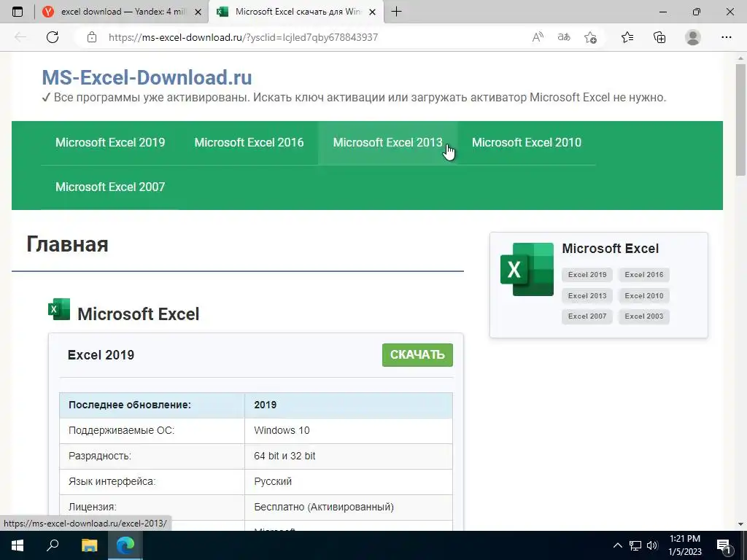Viewport: 747px width, 560px height.
Task: Click the Windows 10 table cell
Action: coord(348,430)
